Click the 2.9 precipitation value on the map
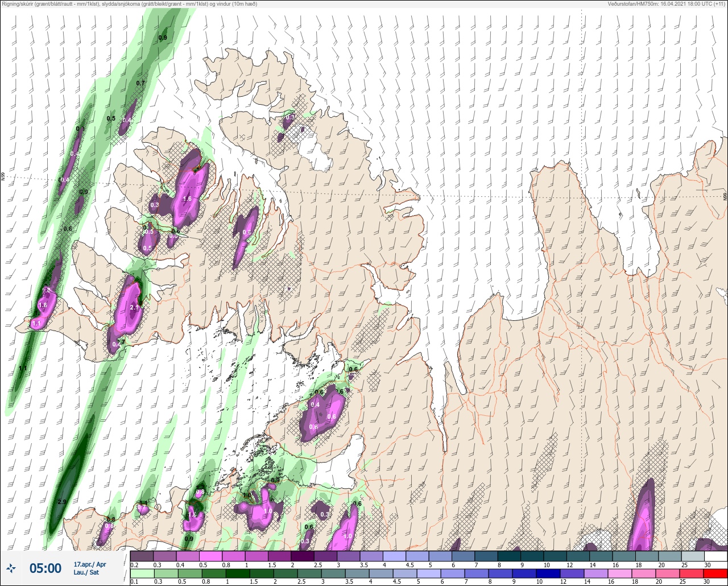 63,502
